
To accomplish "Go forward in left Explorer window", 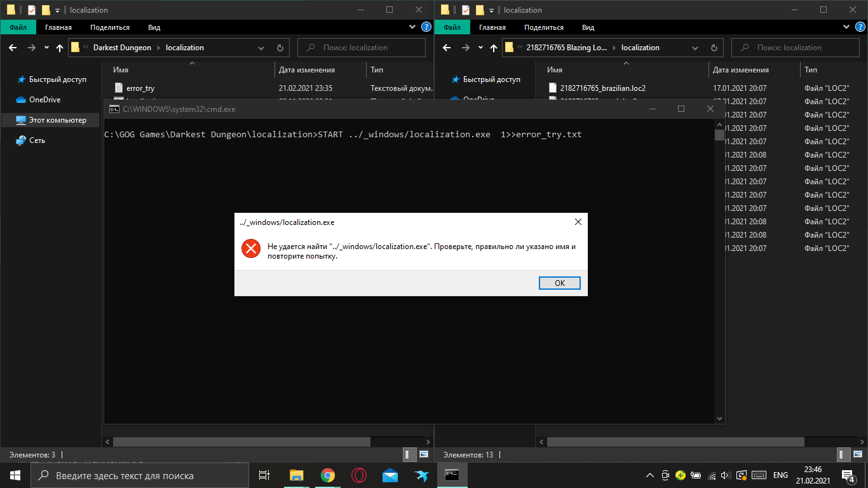I will 32,48.
